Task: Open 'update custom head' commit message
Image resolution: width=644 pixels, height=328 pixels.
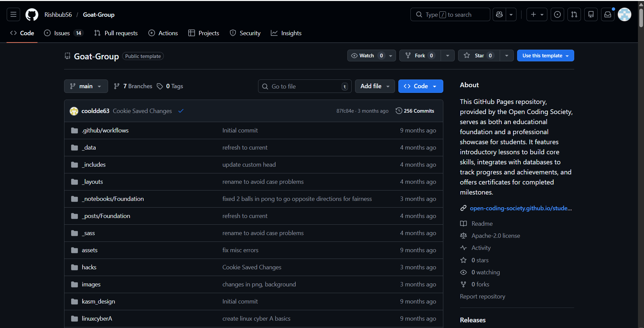Action: coord(249,165)
